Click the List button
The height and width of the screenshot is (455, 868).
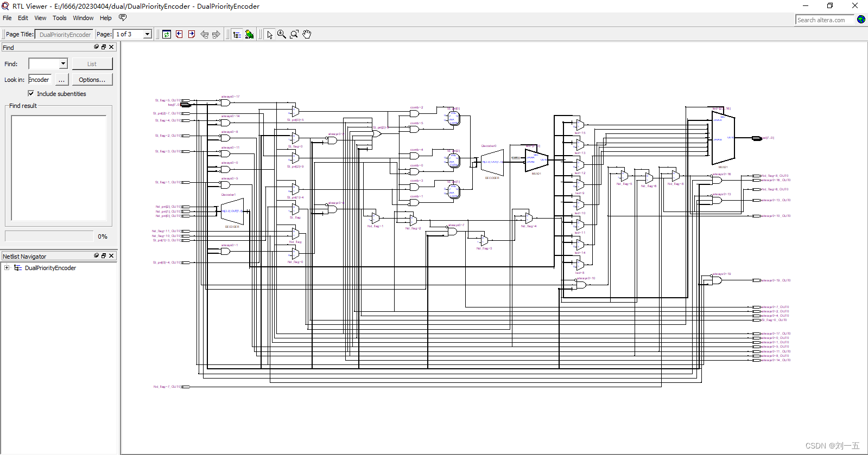pyautogui.click(x=92, y=64)
